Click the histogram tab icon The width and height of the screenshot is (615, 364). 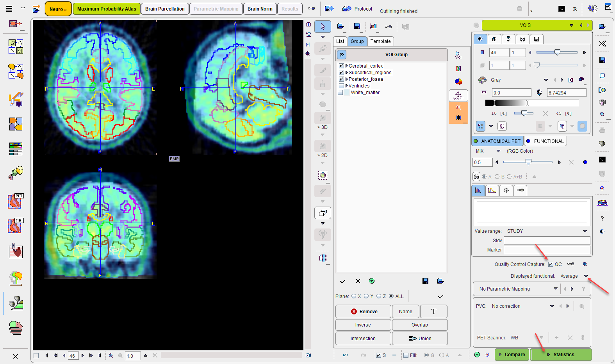pos(478,190)
